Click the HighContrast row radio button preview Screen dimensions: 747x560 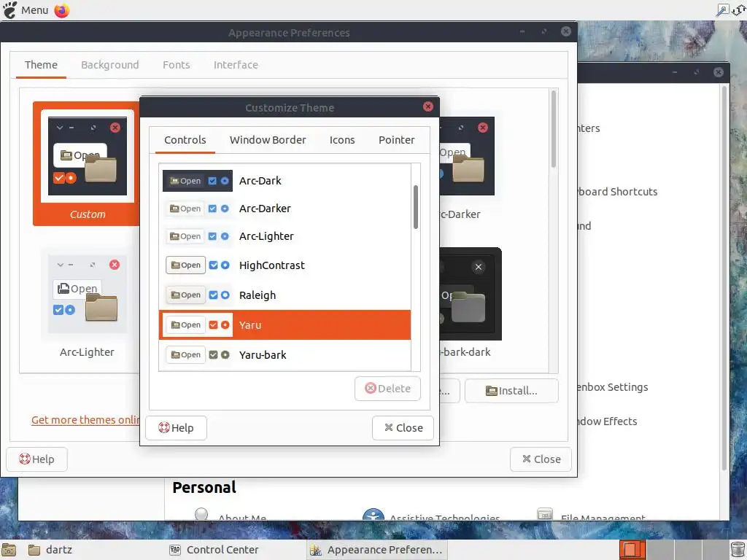[x=225, y=265]
